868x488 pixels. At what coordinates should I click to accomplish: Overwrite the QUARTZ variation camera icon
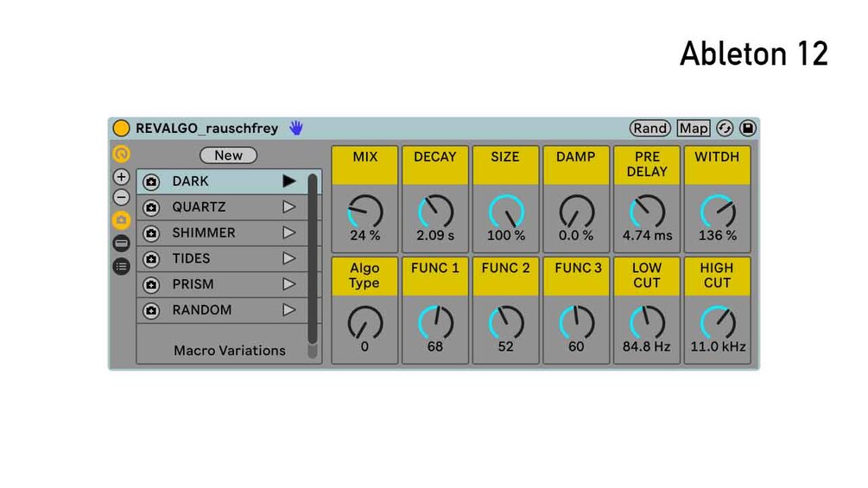pos(151,207)
